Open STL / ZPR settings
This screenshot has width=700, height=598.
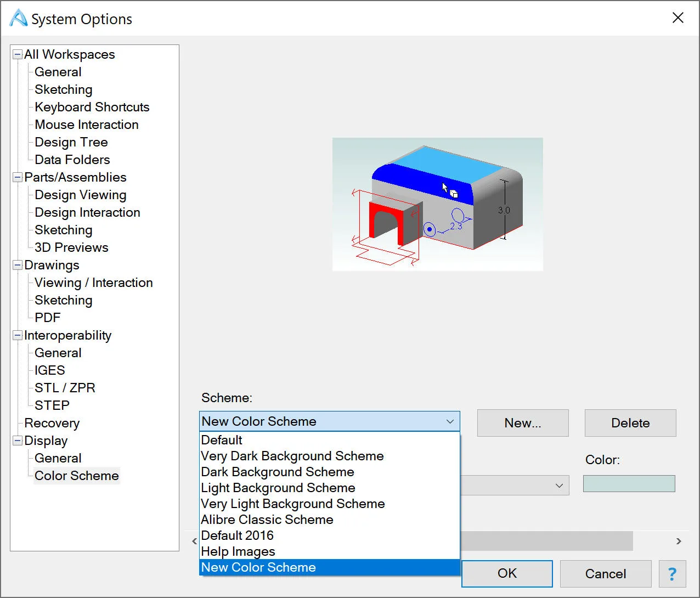coord(65,388)
